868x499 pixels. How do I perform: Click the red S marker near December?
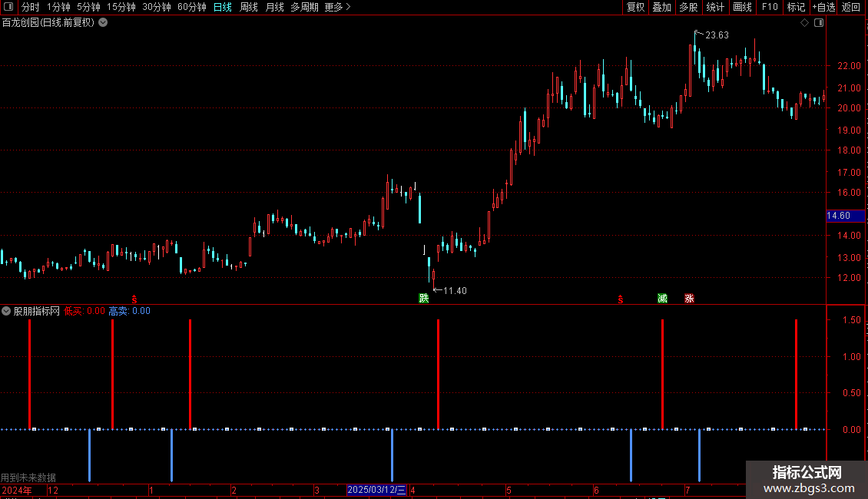134,299
